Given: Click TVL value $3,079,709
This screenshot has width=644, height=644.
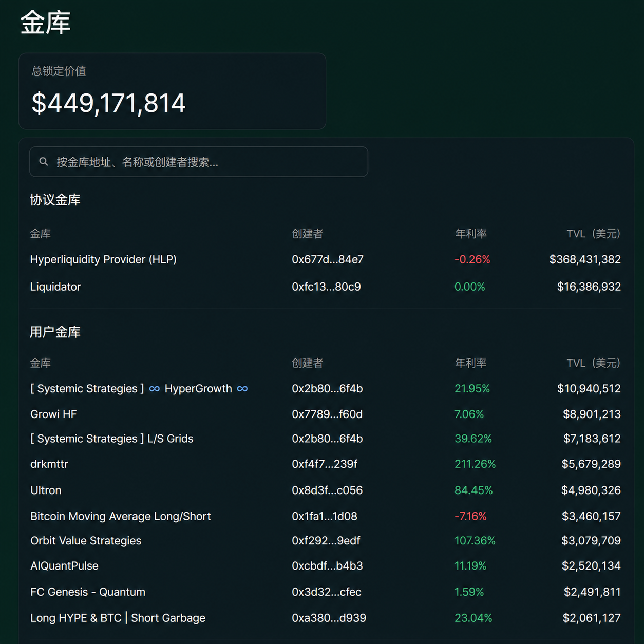Looking at the screenshot, I should pyautogui.click(x=591, y=540).
